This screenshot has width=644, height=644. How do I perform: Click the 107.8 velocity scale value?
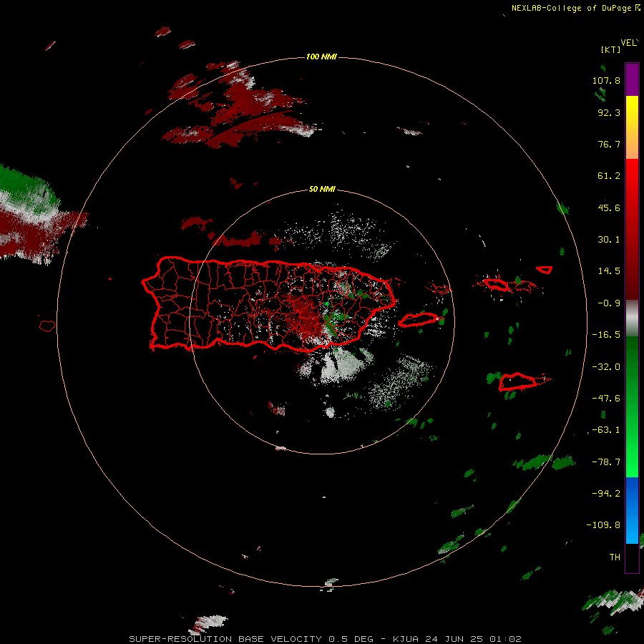tap(606, 80)
